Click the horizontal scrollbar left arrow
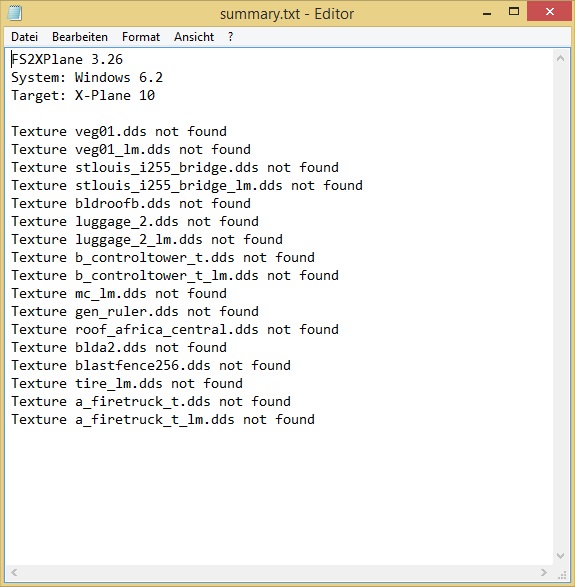Screen dimensions: 575x587 point(14,572)
